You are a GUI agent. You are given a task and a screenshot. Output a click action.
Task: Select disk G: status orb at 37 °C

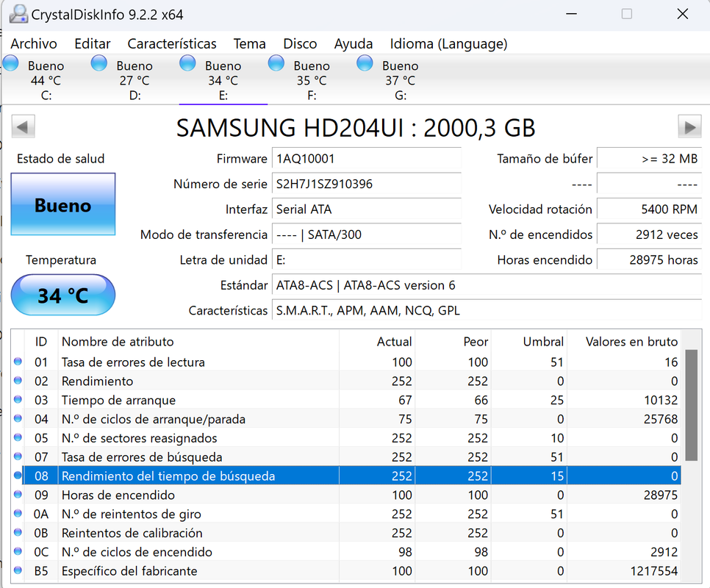tap(365, 63)
